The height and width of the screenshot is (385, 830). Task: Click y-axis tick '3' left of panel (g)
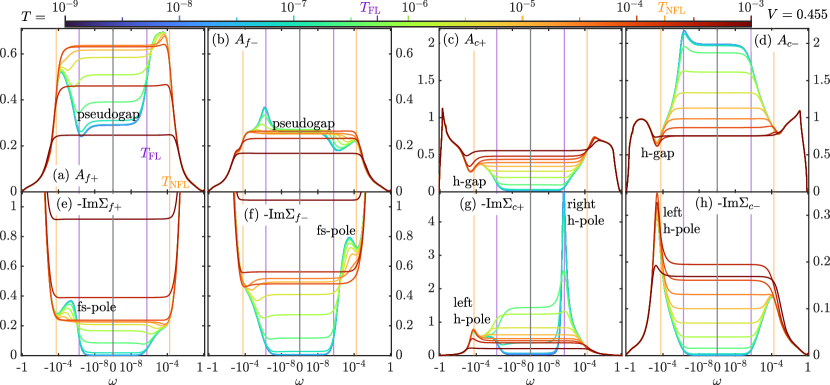click(430, 255)
